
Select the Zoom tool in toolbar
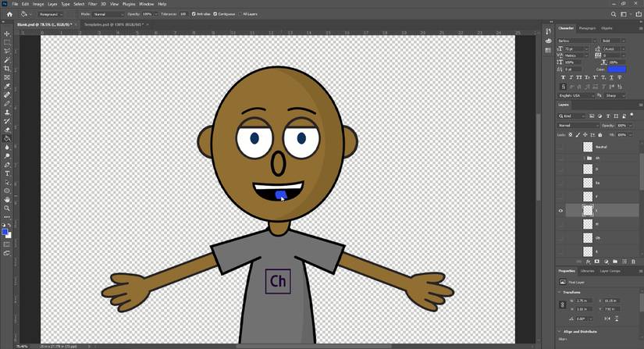point(7,208)
